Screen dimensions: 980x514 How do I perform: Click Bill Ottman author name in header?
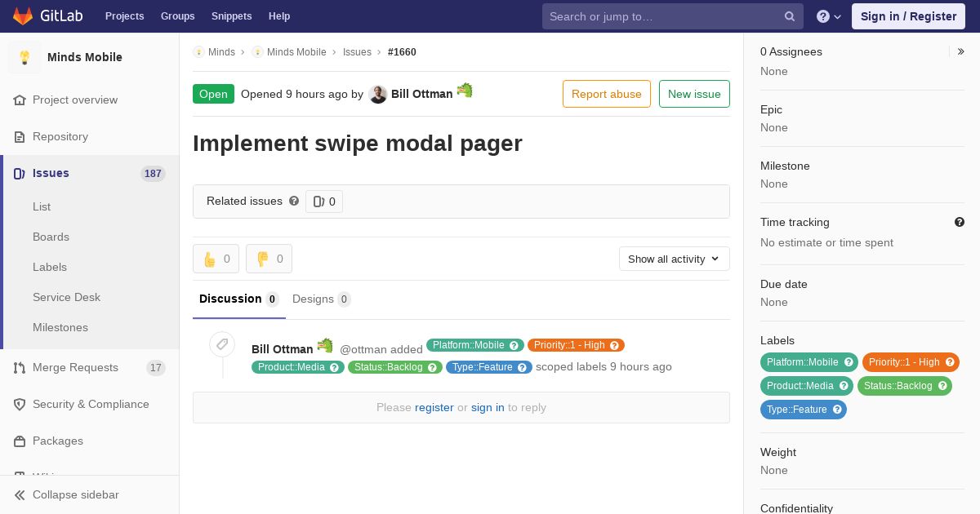point(421,94)
